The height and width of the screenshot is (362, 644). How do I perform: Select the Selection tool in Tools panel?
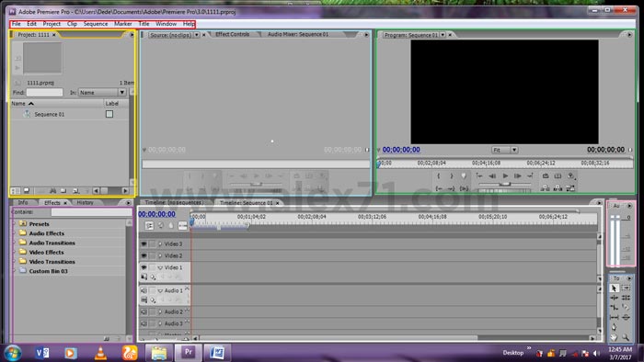point(614,288)
